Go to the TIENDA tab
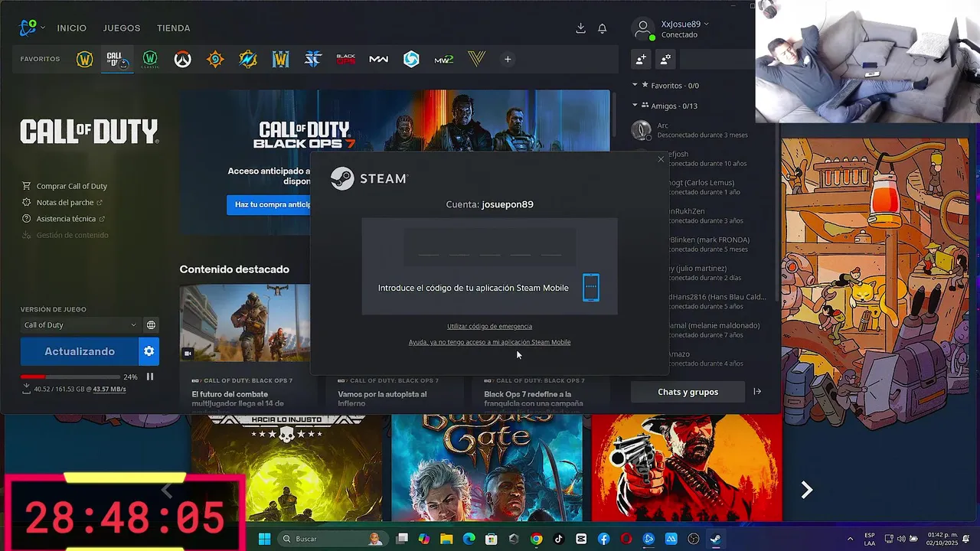 click(174, 28)
